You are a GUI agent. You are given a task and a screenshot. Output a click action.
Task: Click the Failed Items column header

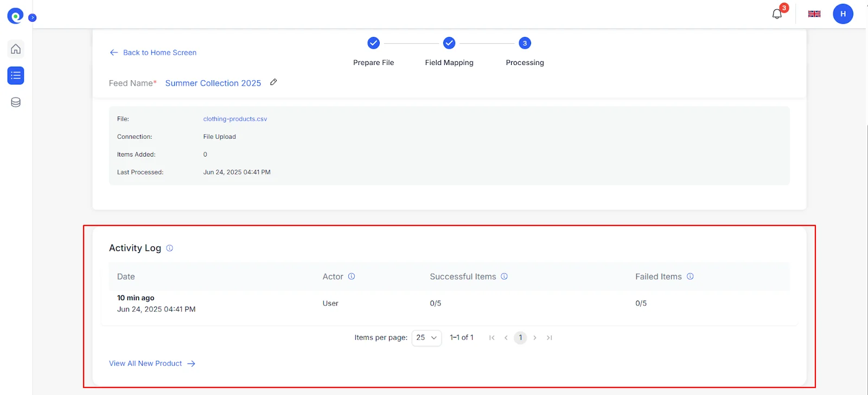[658, 276]
